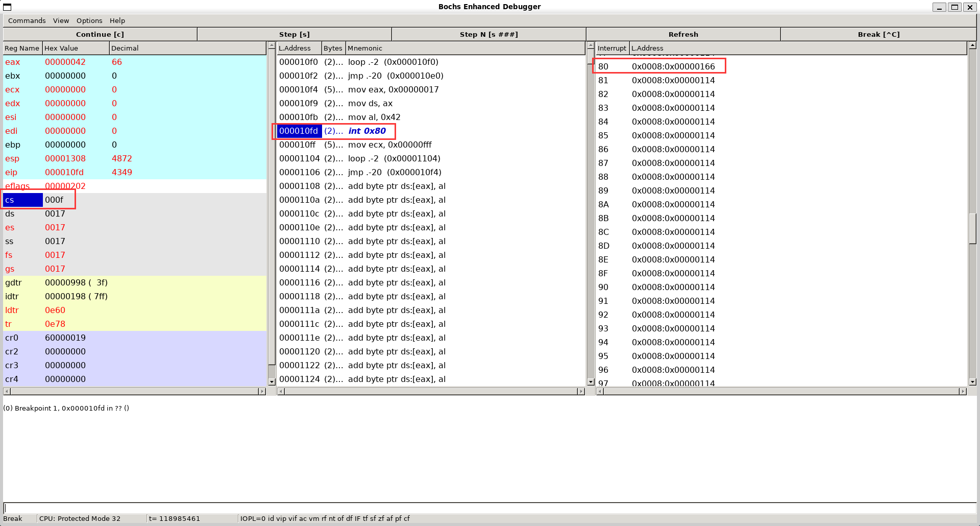Viewport: 980px width, 526px height.
Task: Click the CPU: Protected Mode 32 status
Action: click(80, 518)
